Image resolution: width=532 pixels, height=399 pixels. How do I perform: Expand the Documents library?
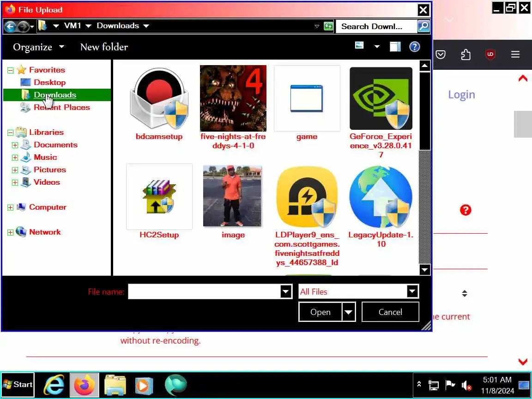(15, 145)
